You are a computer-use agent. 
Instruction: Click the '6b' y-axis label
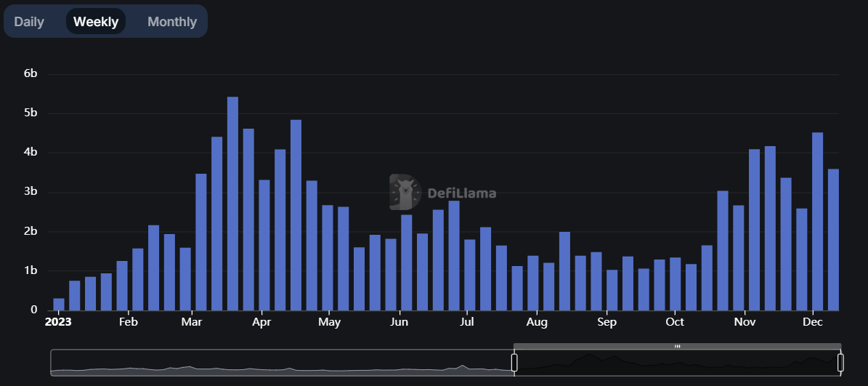31,73
